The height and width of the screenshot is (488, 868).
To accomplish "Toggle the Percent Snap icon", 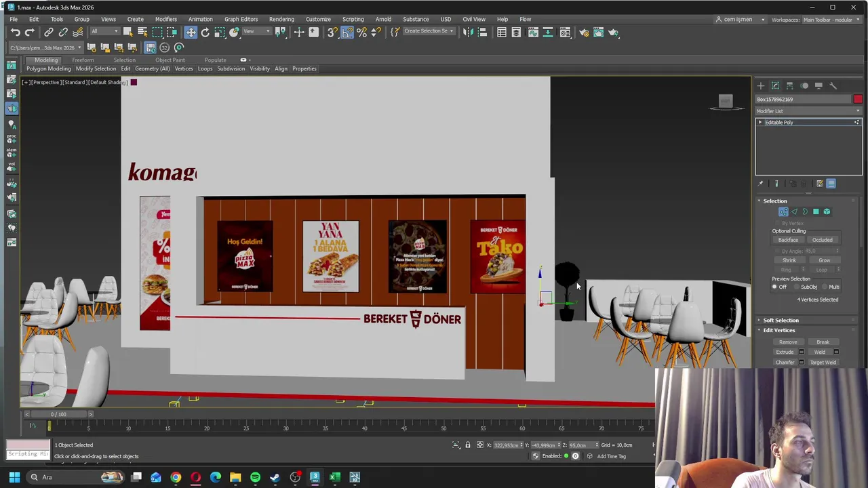I will coord(361,33).
